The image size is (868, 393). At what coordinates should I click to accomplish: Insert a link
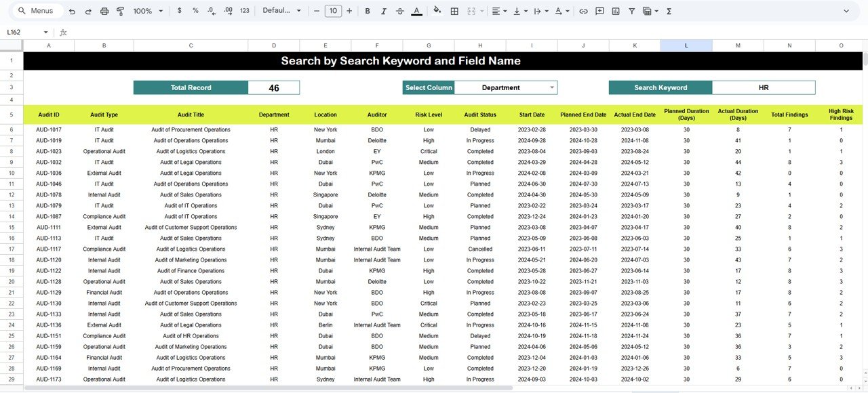pos(583,11)
